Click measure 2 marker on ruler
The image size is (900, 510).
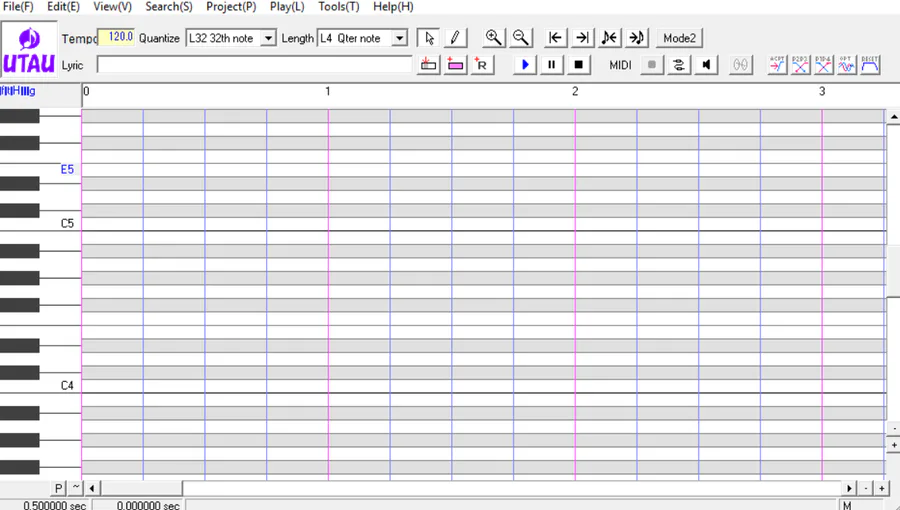coord(575,92)
